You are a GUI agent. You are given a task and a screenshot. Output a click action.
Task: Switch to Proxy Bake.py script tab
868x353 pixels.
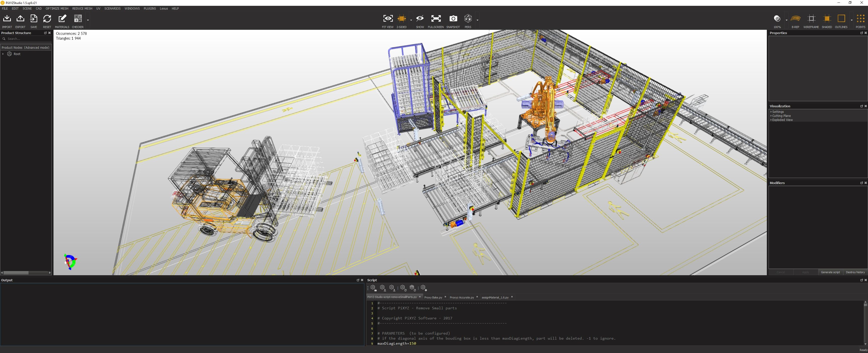[433, 297]
